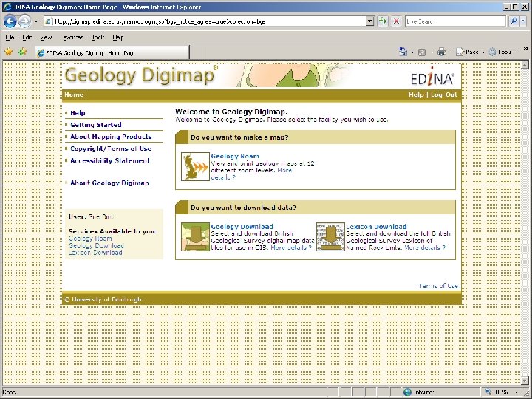The width and height of the screenshot is (532, 399).
Task: Open the recent pages dropdown arrow
Action: coord(35,21)
